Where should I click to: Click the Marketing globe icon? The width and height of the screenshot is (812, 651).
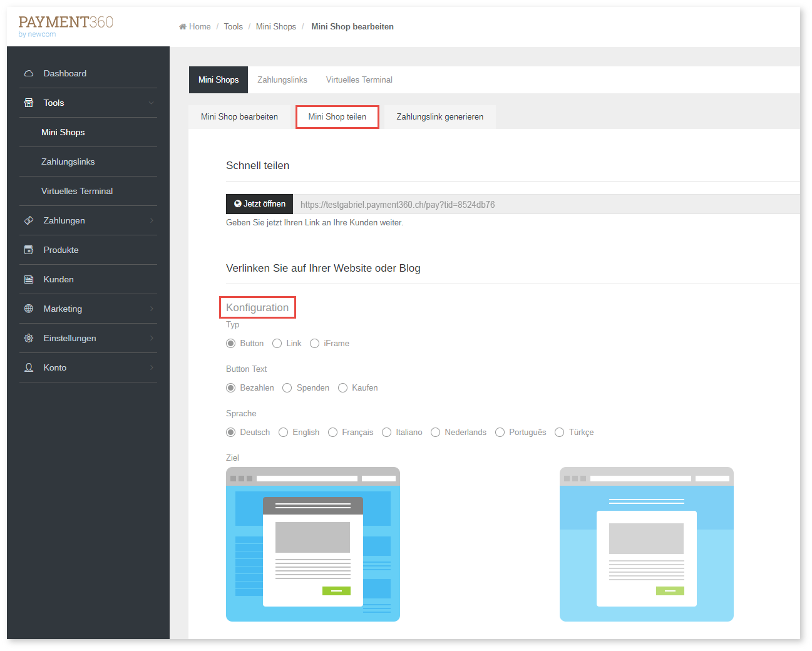pyautogui.click(x=29, y=309)
